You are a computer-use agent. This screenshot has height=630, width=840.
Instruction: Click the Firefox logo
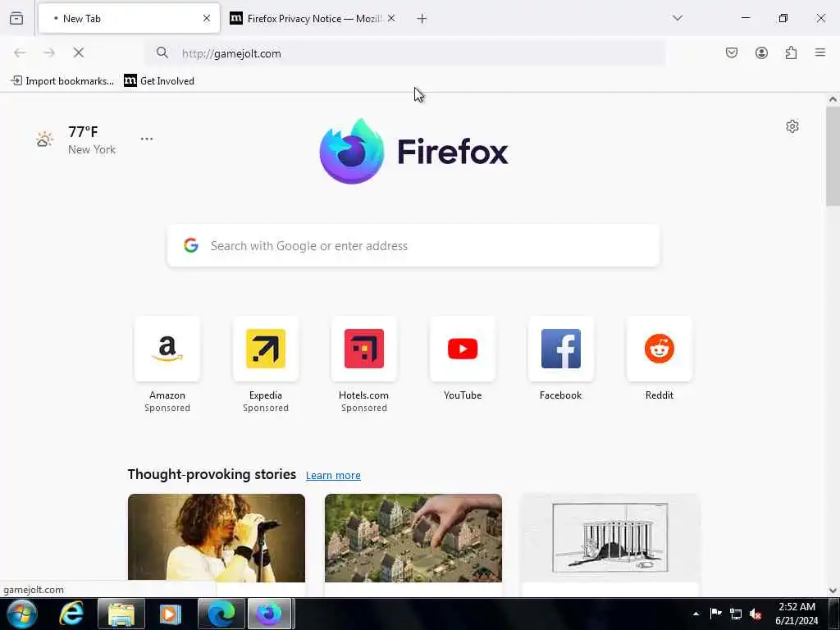coord(413,152)
